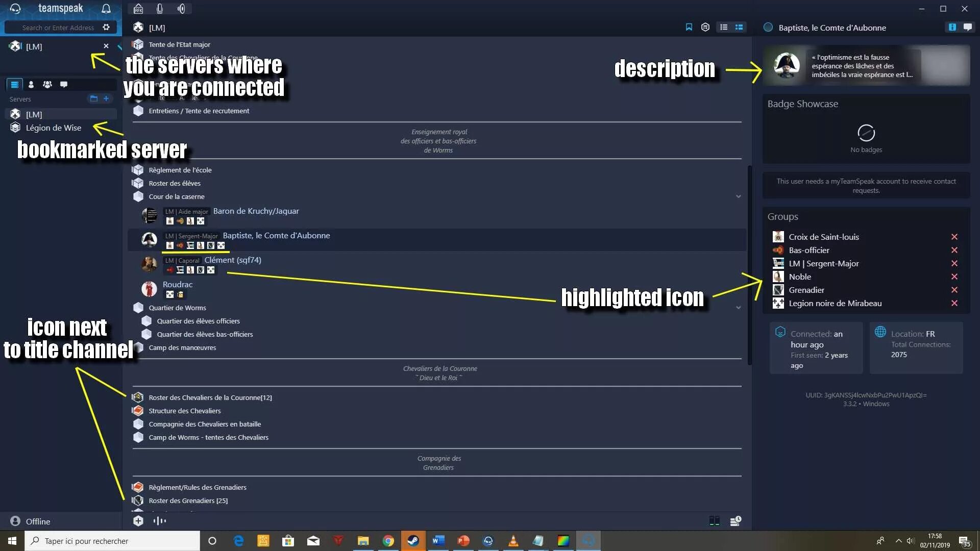Switch to the chats tab in sidebar
This screenshot has width=980, height=551.
tap(64, 84)
